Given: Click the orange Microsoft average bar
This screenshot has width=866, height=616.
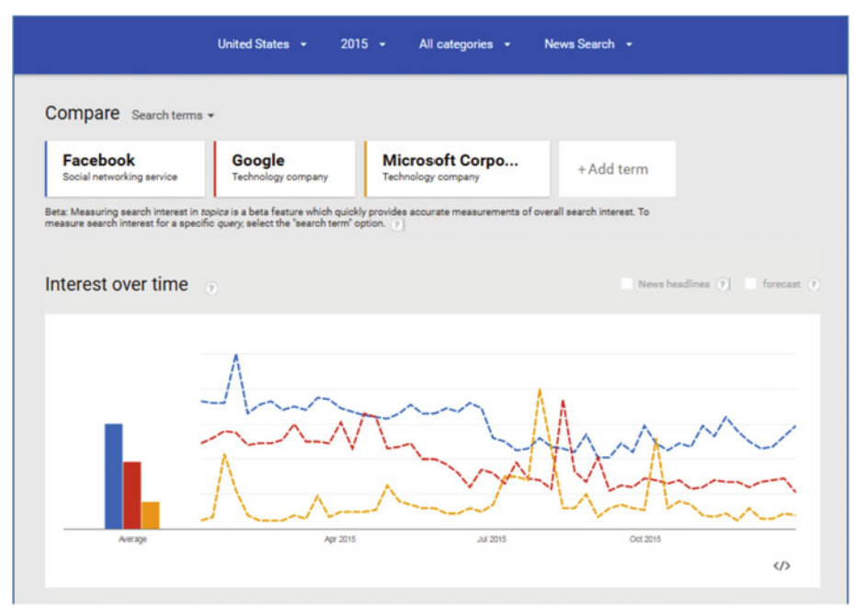Looking at the screenshot, I should 150,515.
